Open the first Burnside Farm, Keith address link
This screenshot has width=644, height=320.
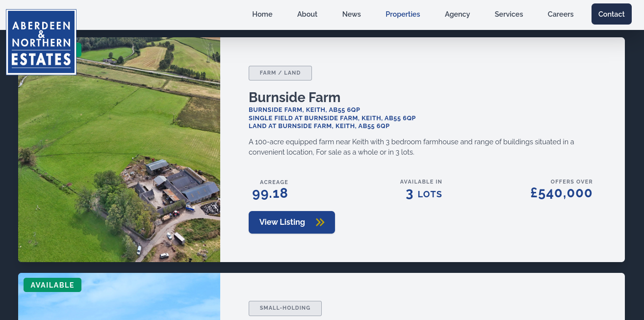click(304, 110)
